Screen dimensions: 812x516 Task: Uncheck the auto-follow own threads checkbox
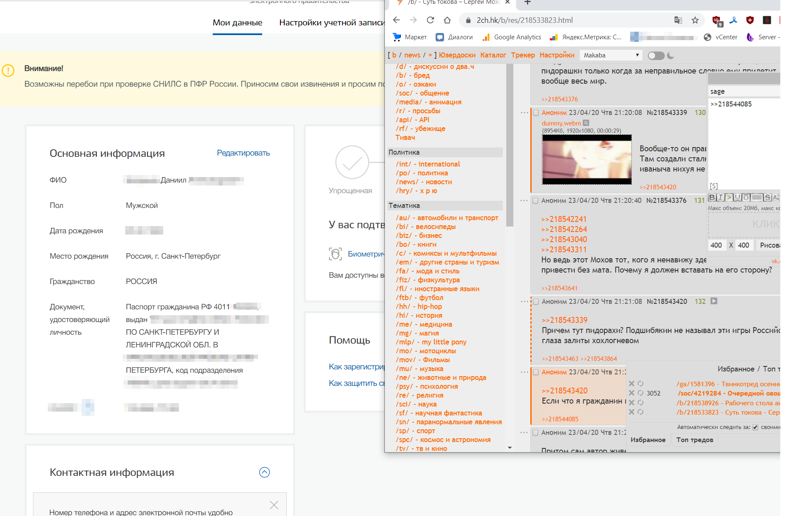coord(755,427)
